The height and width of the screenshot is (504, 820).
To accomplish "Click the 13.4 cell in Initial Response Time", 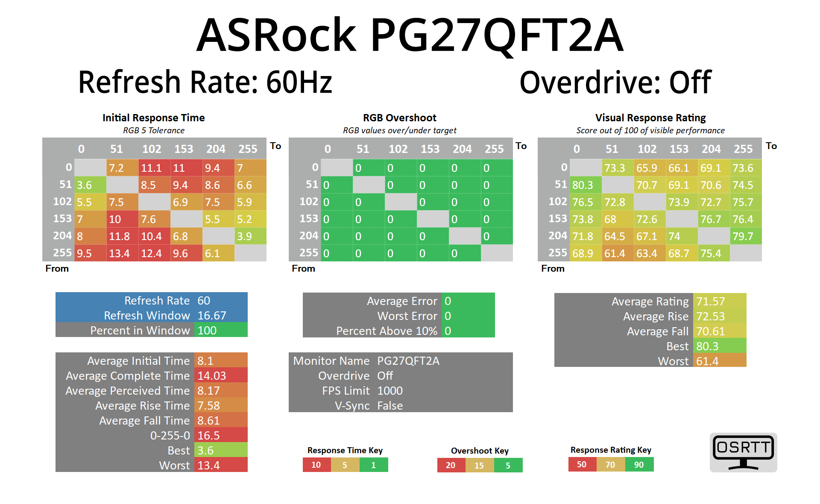I will tap(122, 253).
